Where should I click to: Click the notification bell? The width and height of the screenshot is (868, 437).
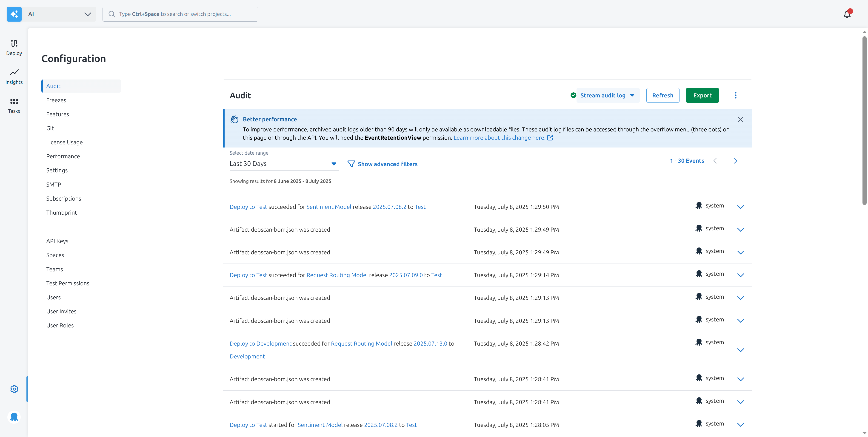click(x=848, y=14)
